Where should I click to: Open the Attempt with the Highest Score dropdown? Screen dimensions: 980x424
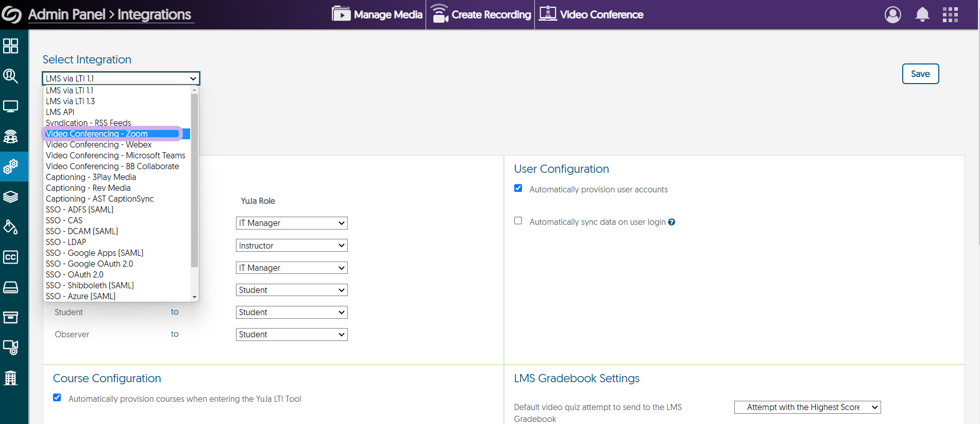click(807, 407)
